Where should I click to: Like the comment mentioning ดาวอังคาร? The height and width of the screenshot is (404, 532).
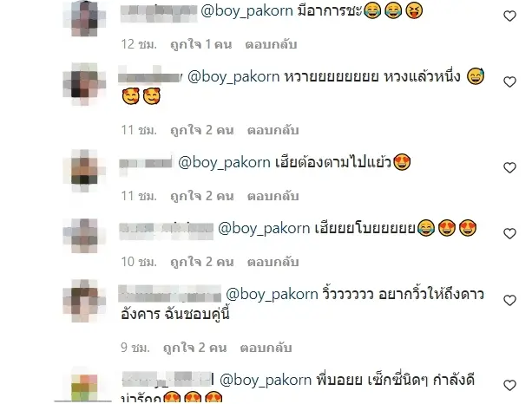tap(509, 300)
